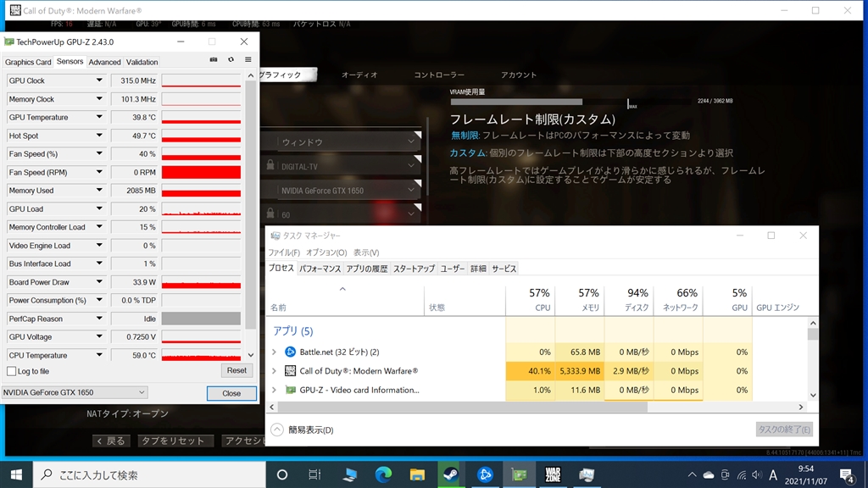Viewport: 868px width, 488px height.
Task: Switch to the Validation tab in GPU-Z
Action: coord(142,62)
